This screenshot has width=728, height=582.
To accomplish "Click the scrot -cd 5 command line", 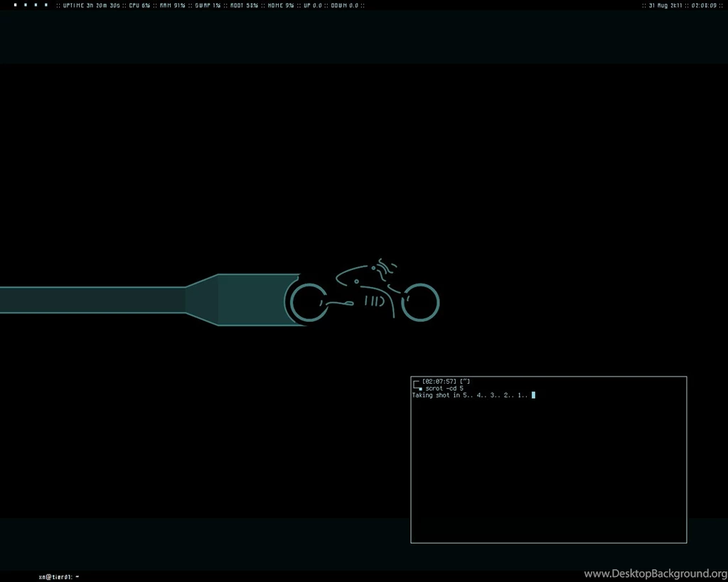I will pos(444,389).
